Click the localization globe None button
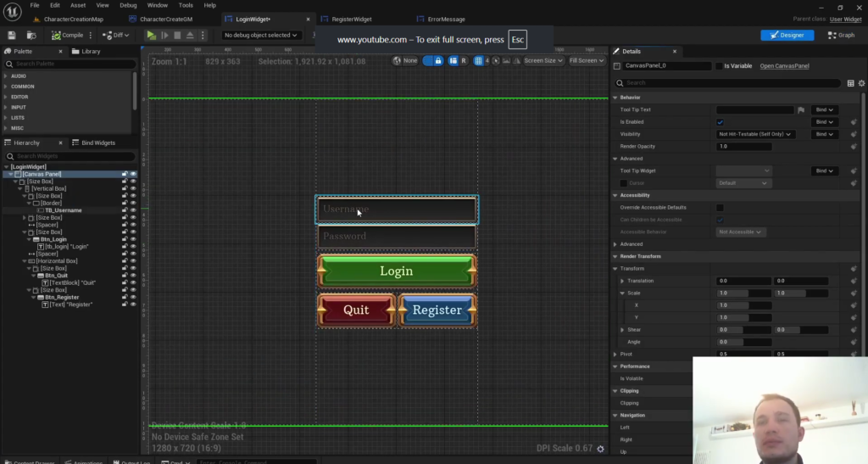The image size is (868, 464). pyautogui.click(x=405, y=60)
